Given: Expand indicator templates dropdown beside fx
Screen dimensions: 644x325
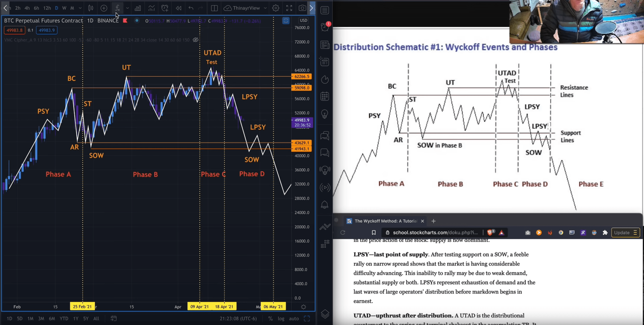Looking at the screenshot, I should tap(128, 8).
